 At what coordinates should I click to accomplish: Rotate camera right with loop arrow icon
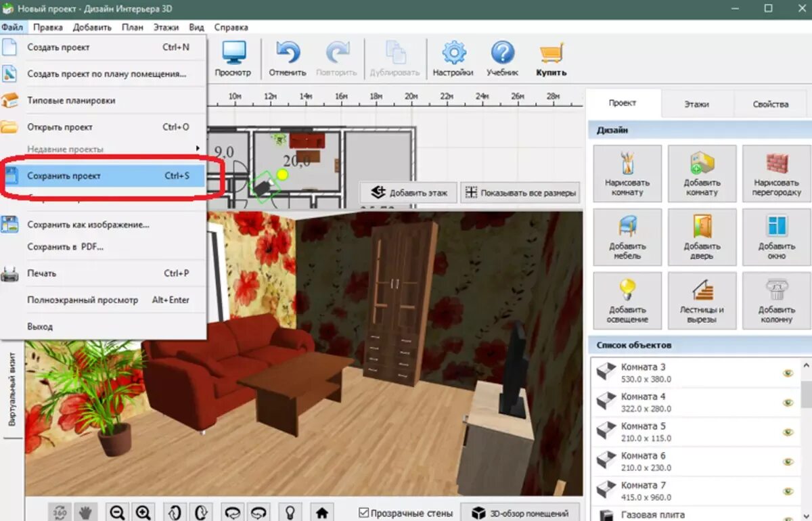coord(258,512)
